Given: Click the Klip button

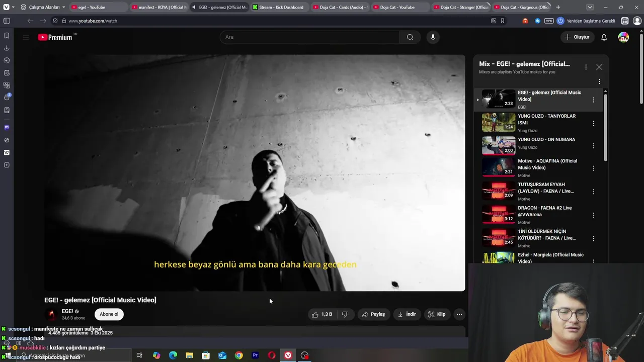Looking at the screenshot, I should click(437, 314).
